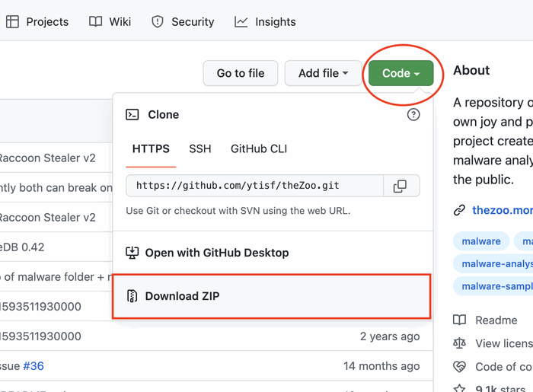Open the Readme link
Screen dimensions: 533x392
coord(496,320)
